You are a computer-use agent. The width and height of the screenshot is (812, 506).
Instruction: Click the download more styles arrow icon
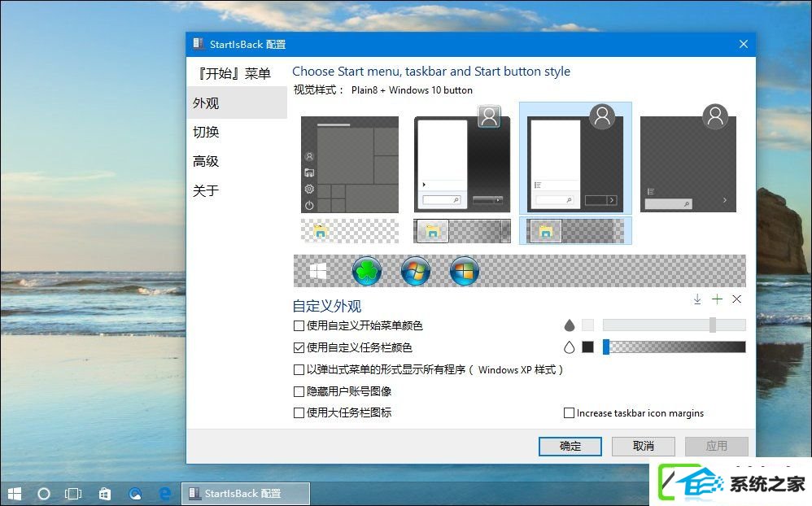[697, 299]
